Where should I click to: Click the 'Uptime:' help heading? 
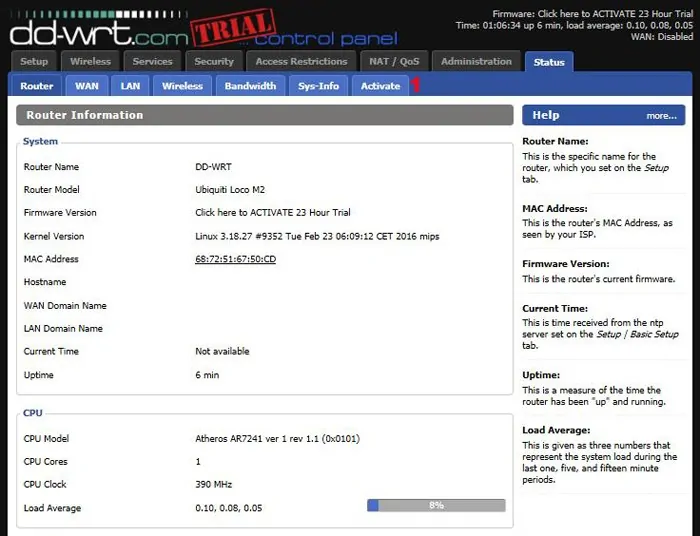pos(541,375)
